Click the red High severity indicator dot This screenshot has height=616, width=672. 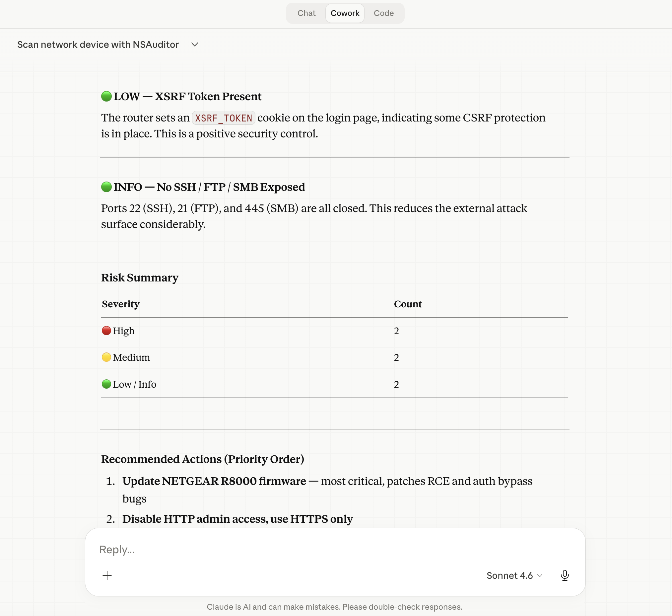[x=106, y=331]
